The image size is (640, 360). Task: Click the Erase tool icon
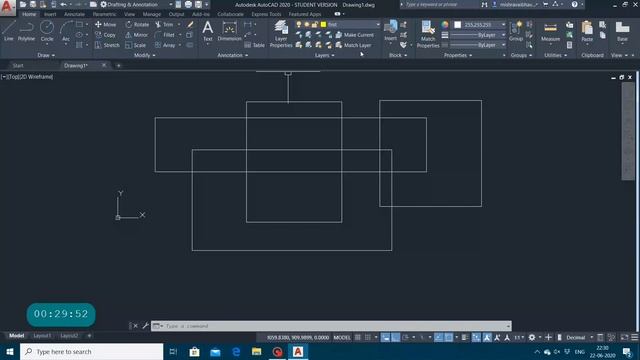[191, 24]
